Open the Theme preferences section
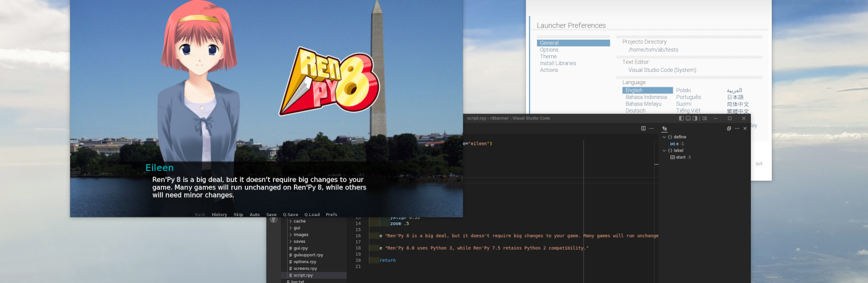This screenshot has height=283, width=868. (x=548, y=56)
